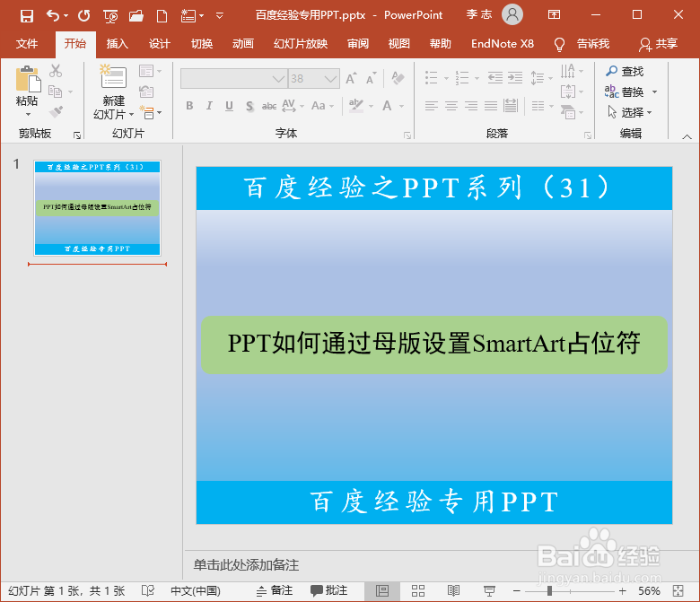Toggle text Shadow effect

point(249,106)
